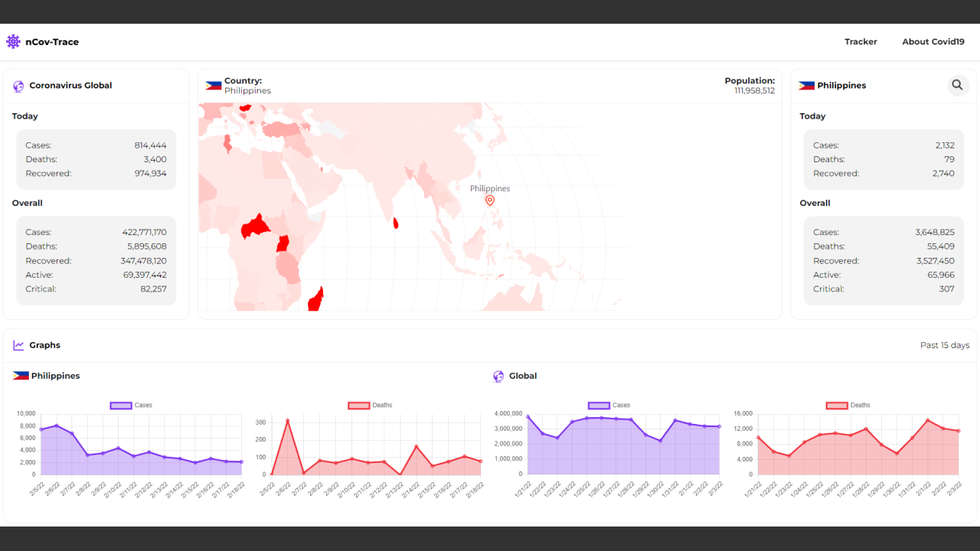
Task: Click Philippines critical value 307
Action: (947, 289)
